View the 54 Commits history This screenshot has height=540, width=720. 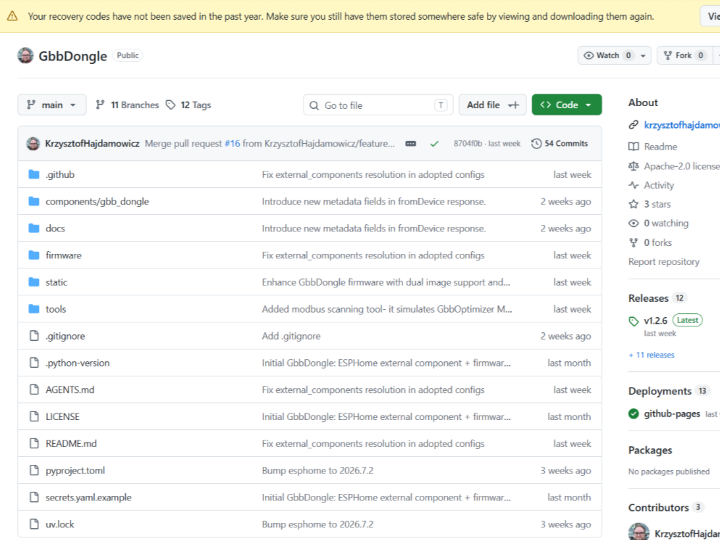(560, 144)
